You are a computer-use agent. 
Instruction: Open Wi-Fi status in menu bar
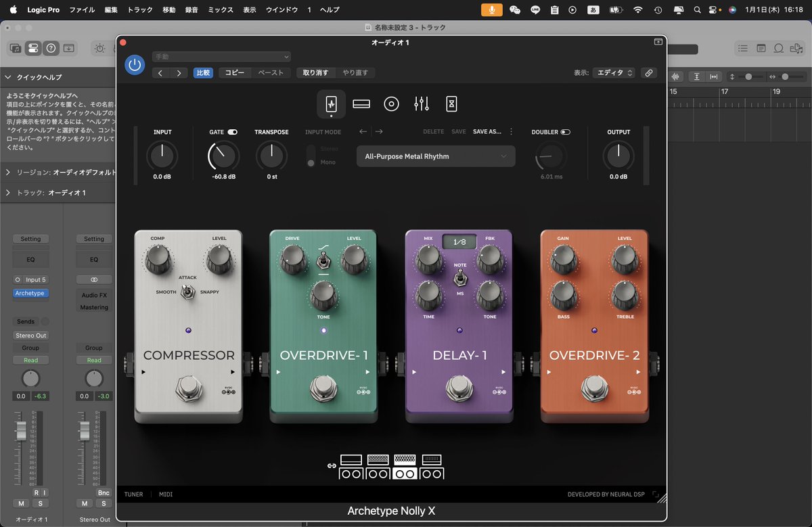[637, 10]
